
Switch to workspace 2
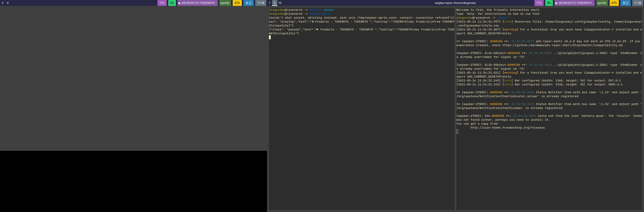pos(3,3)
